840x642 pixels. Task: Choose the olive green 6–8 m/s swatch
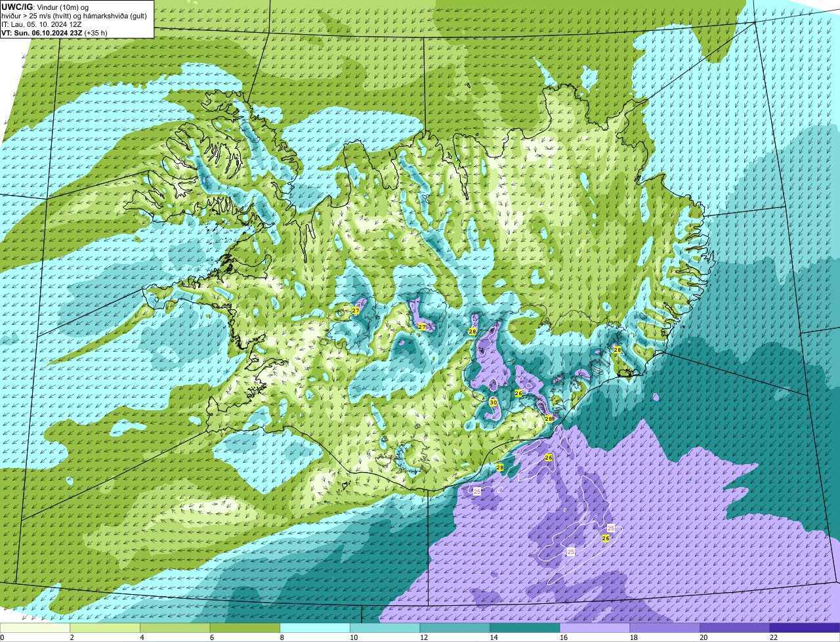245,628
